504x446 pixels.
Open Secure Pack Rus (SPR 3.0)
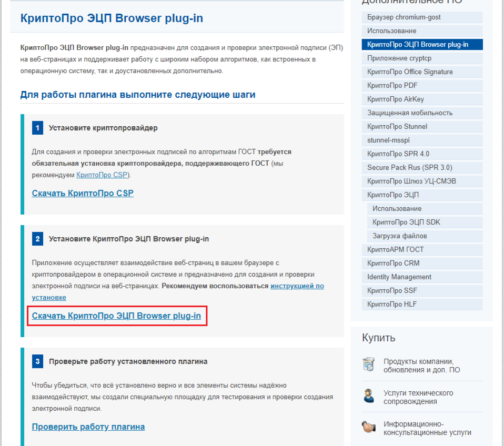[422, 167]
